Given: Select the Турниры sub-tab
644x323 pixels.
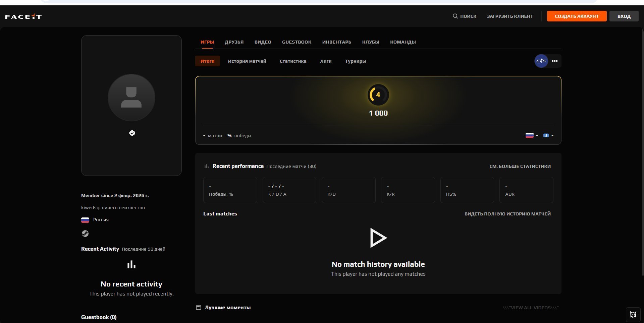Looking at the screenshot, I should tap(356, 61).
